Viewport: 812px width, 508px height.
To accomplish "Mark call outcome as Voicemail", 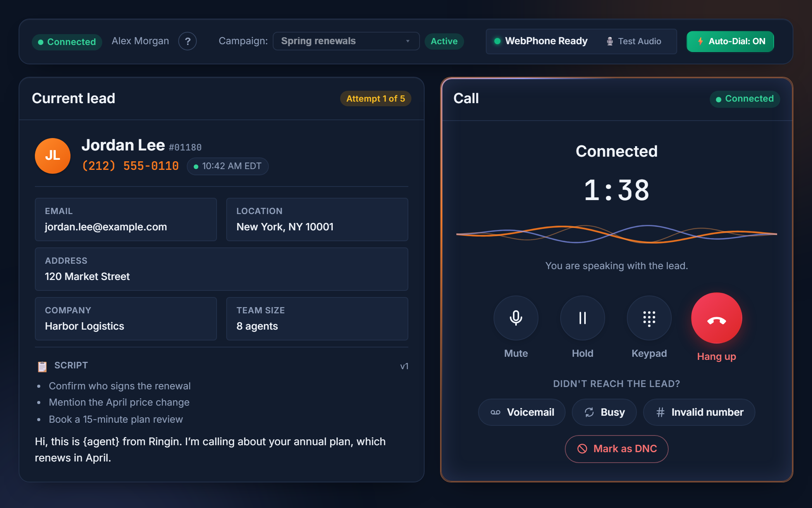I will (x=522, y=412).
